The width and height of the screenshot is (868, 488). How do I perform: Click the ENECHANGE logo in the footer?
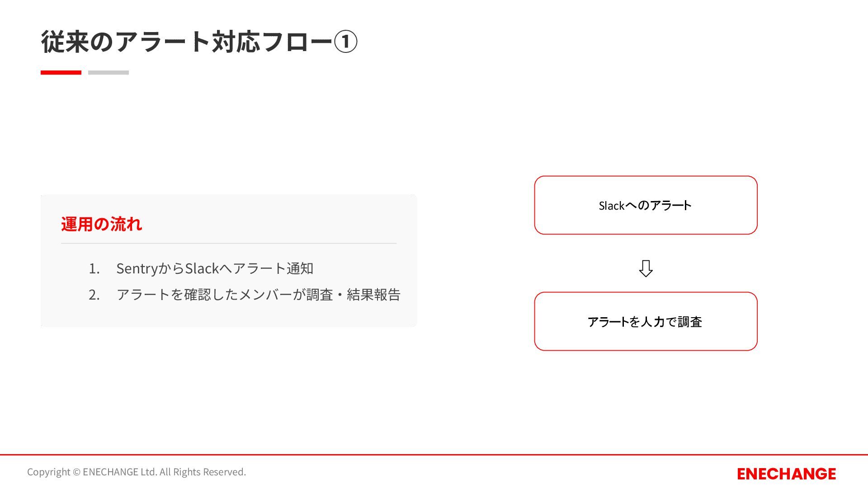point(786,474)
